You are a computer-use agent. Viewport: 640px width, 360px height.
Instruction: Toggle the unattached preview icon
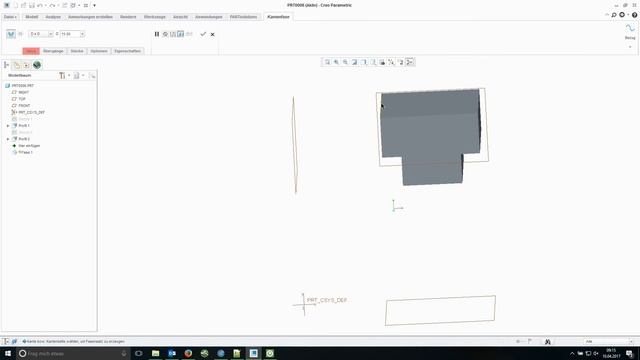[173, 34]
